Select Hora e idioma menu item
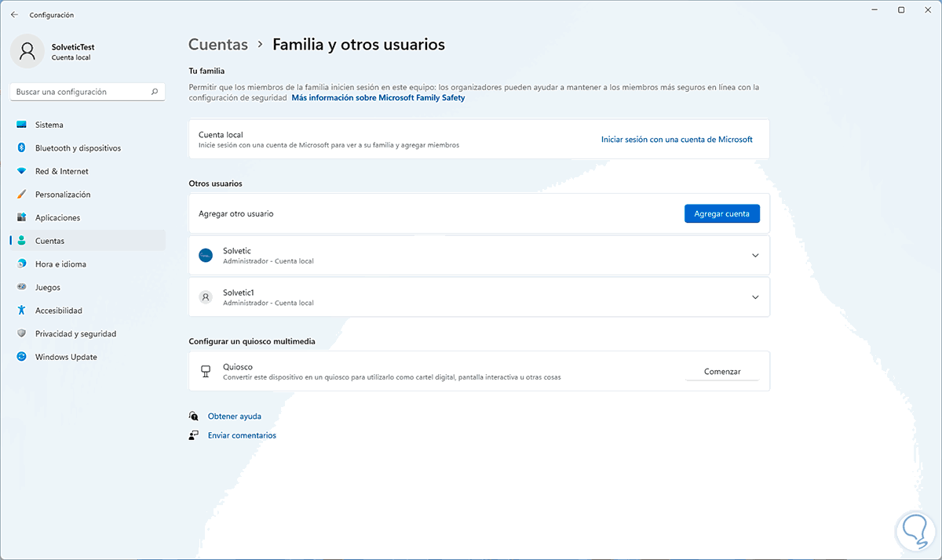Screen dimensions: 942x560 coord(60,264)
